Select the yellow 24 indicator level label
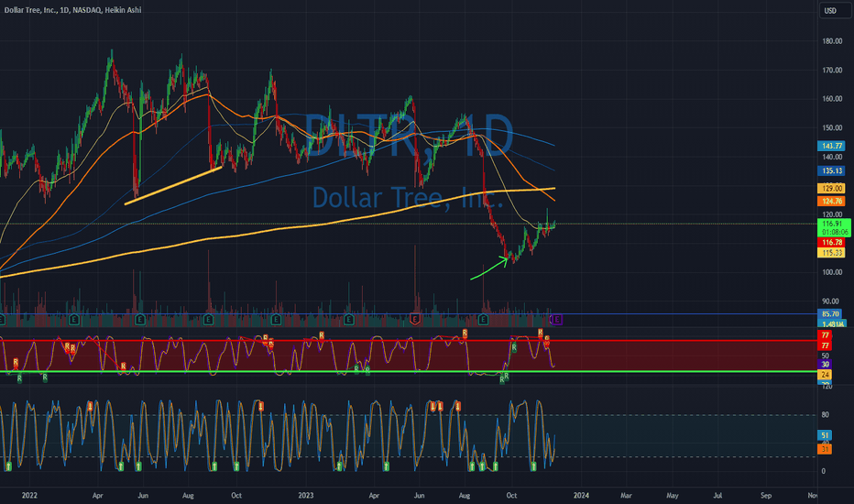Viewport: 854px width, 504px height. coord(825,375)
